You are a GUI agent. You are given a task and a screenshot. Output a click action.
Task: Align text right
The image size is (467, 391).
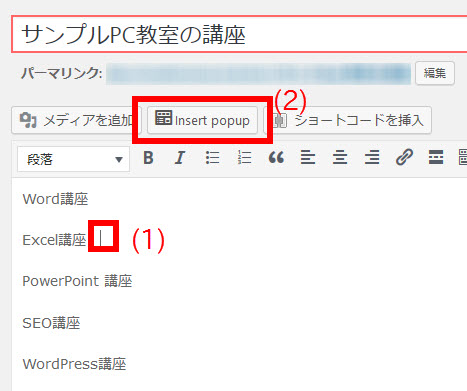pyautogui.click(x=372, y=158)
